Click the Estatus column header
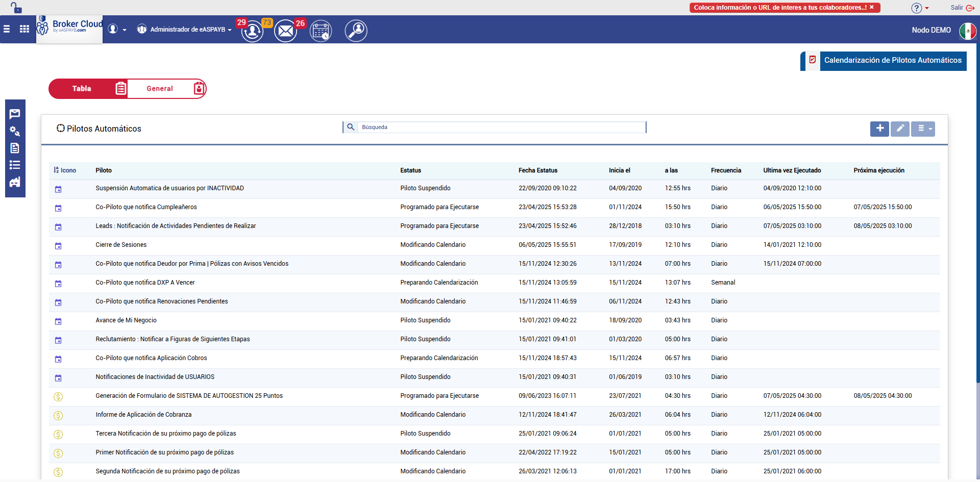 pyautogui.click(x=411, y=170)
